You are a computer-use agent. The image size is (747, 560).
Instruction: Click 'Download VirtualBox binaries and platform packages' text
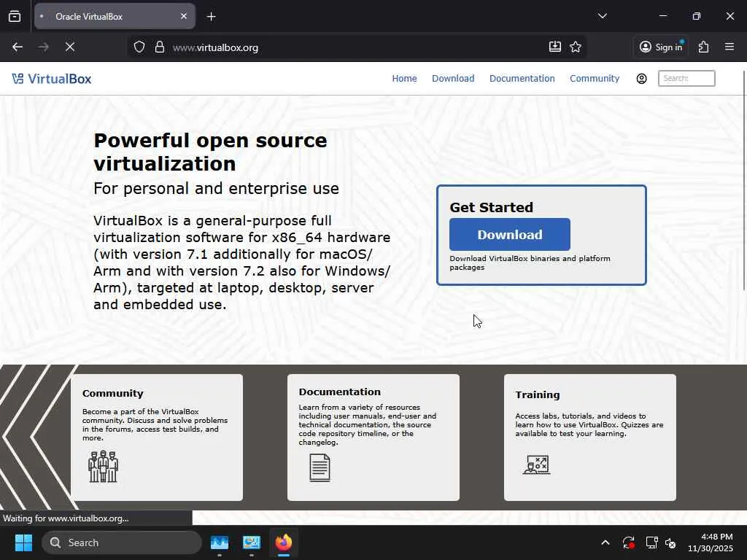530,262
